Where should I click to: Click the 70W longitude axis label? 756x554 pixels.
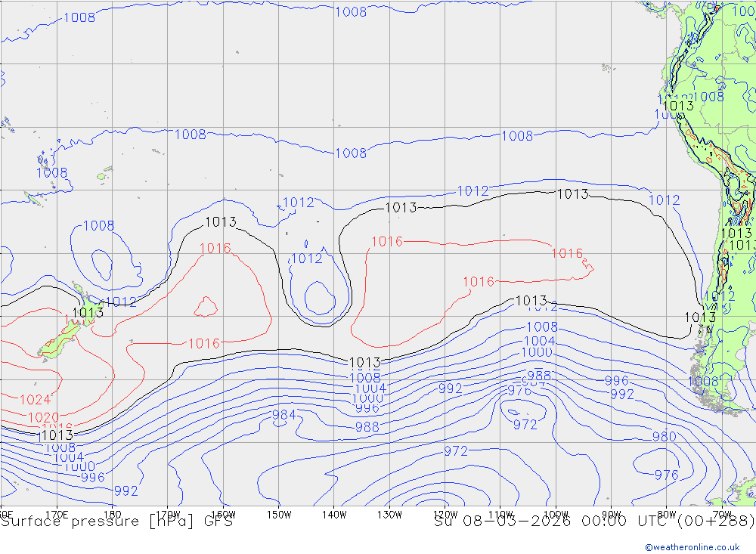722,515
